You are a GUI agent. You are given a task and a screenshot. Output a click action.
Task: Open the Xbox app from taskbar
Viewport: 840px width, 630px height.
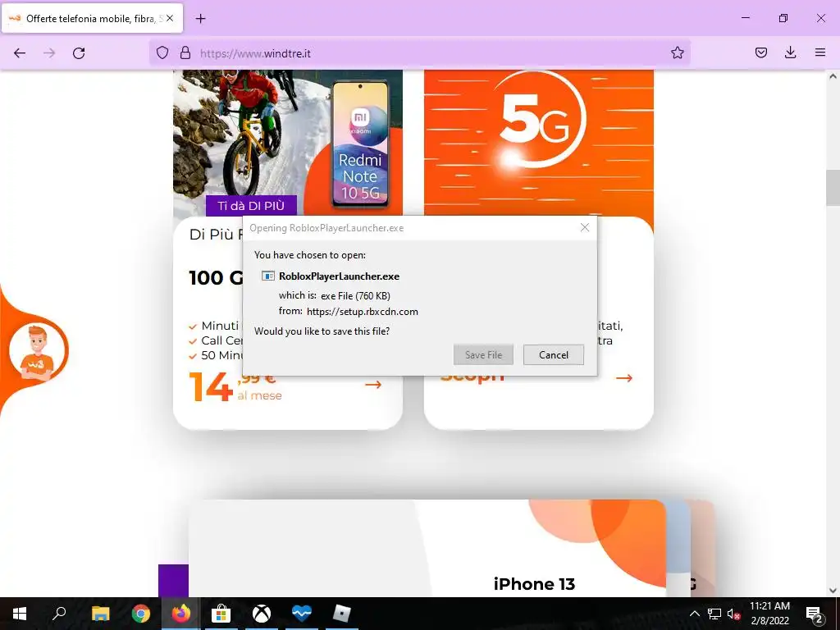coord(262,614)
